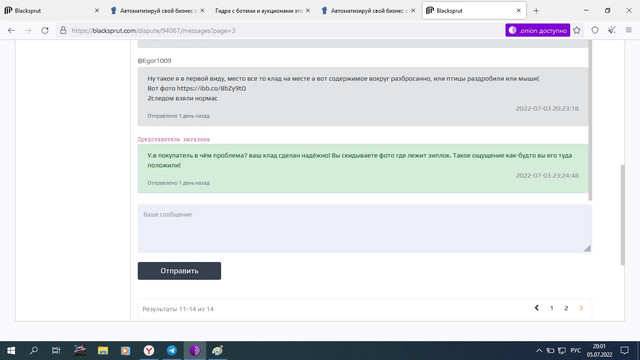The image size is (640, 360).
Task: Open the taskbar clock showing 20:01
Action: pyautogui.click(x=599, y=351)
